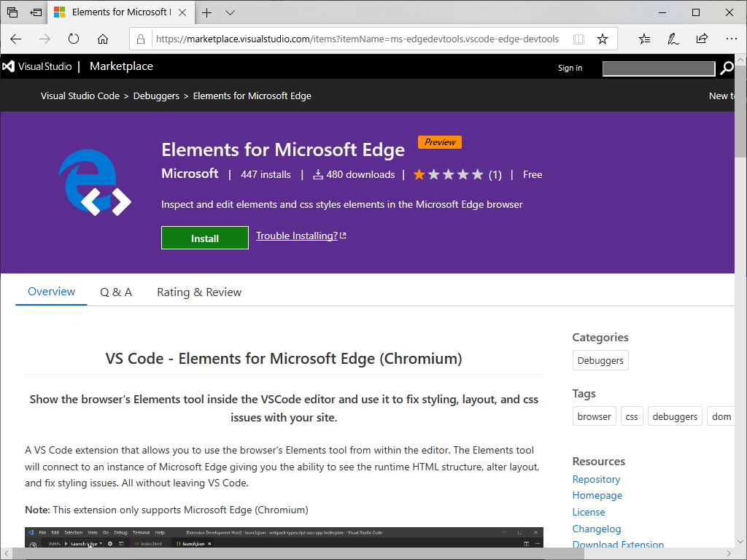747x560 pixels.
Task: Refresh the current page
Action: (x=73, y=39)
